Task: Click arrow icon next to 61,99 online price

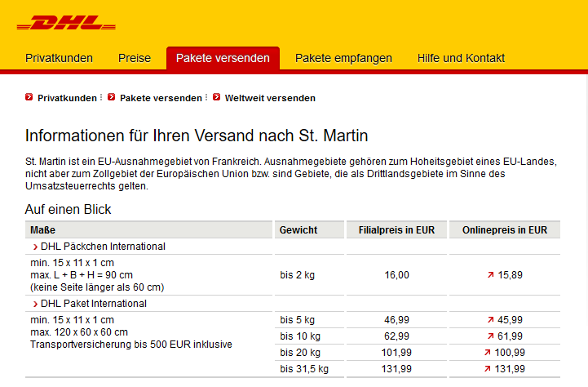Action: 490,336
